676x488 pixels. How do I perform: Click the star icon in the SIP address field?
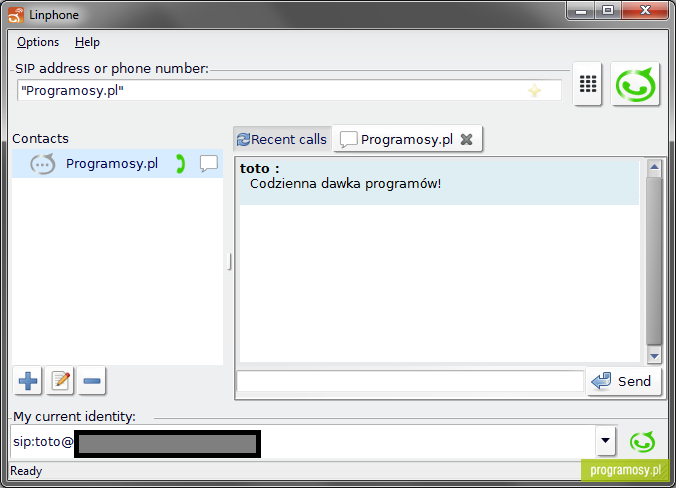(535, 91)
